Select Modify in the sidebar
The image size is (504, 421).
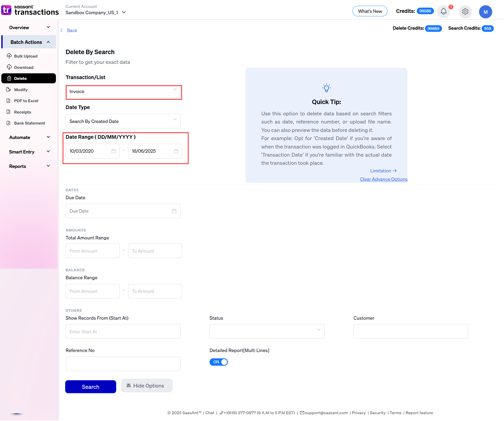point(21,90)
